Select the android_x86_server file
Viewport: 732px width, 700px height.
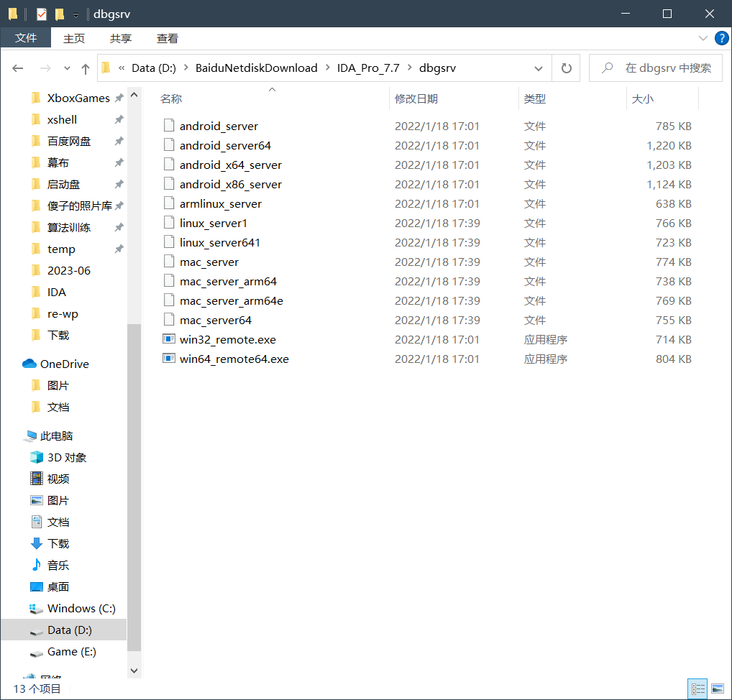coord(231,185)
